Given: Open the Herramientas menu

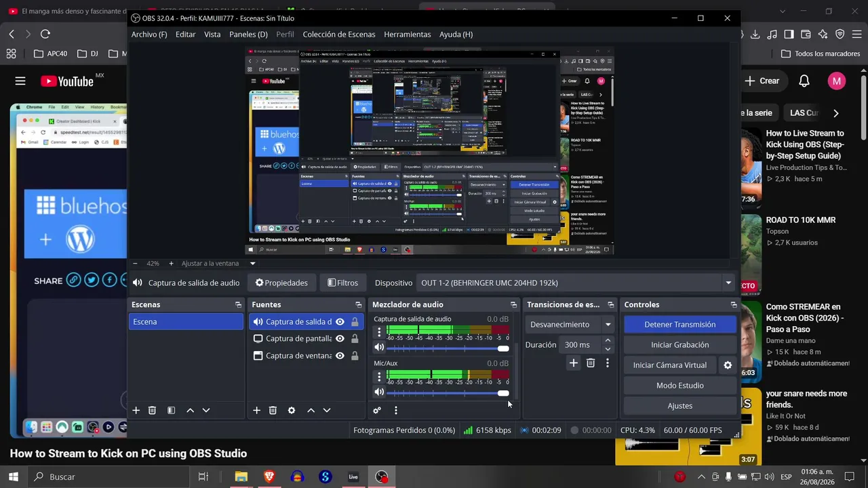Looking at the screenshot, I should click(x=408, y=35).
